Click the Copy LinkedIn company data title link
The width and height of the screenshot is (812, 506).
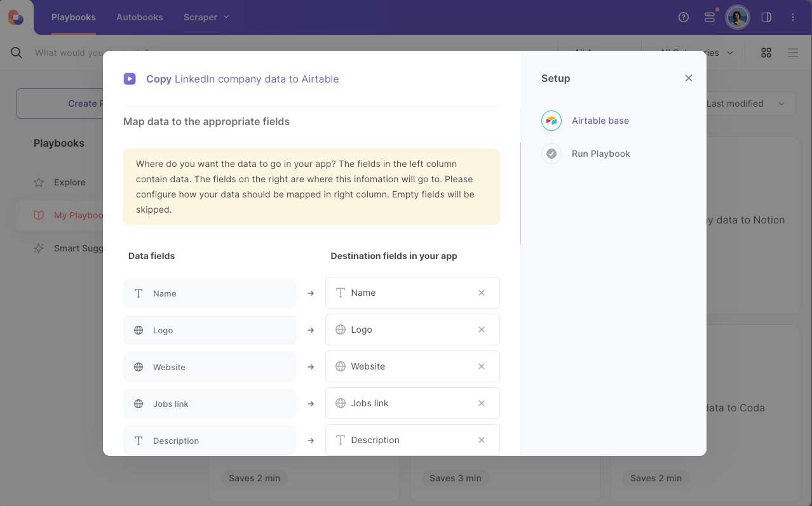tap(243, 79)
